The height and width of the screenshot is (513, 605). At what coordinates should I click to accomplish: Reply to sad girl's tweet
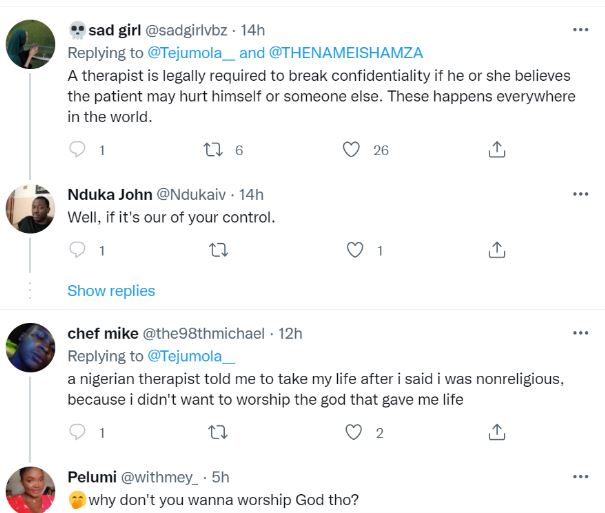[79, 150]
